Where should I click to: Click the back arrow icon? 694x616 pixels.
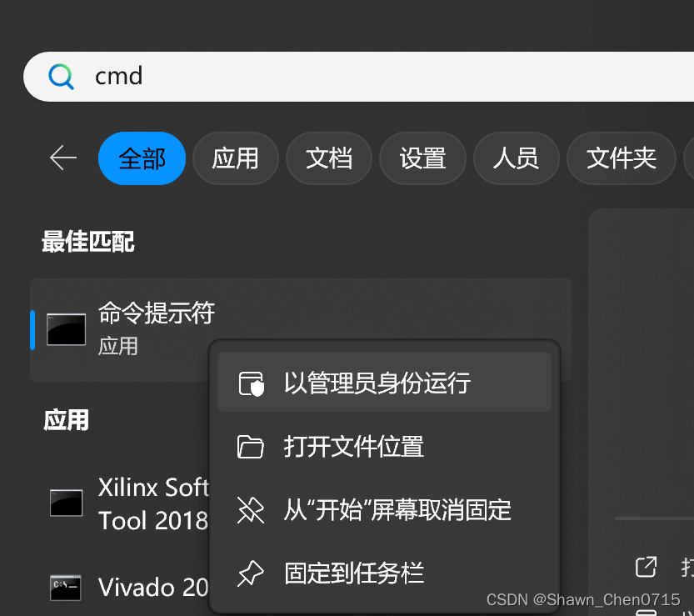[x=62, y=158]
